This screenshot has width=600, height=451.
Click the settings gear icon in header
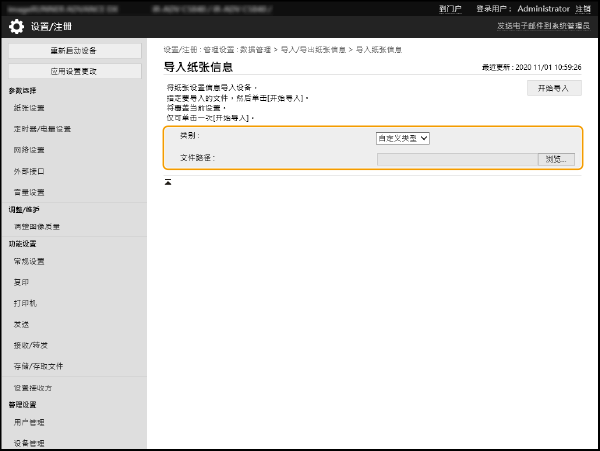[17, 27]
